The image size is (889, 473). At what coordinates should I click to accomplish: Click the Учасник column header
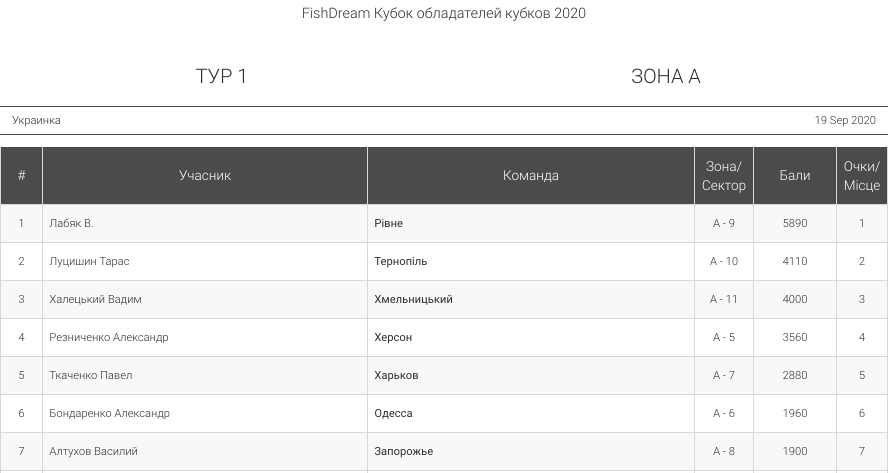(x=205, y=176)
